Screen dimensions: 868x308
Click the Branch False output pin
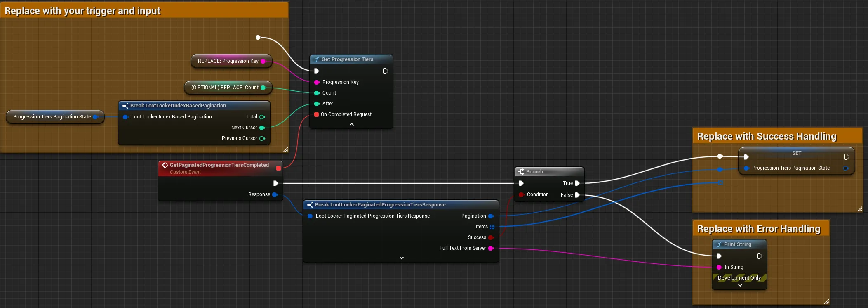(x=577, y=195)
